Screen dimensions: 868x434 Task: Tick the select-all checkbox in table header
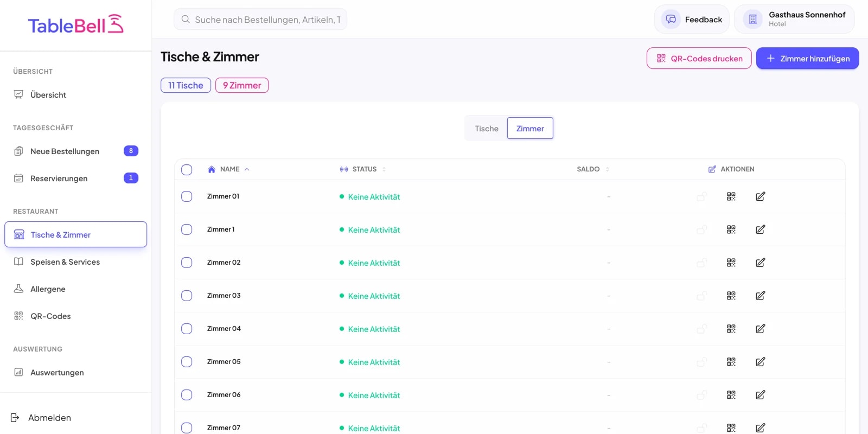(x=187, y=170)
